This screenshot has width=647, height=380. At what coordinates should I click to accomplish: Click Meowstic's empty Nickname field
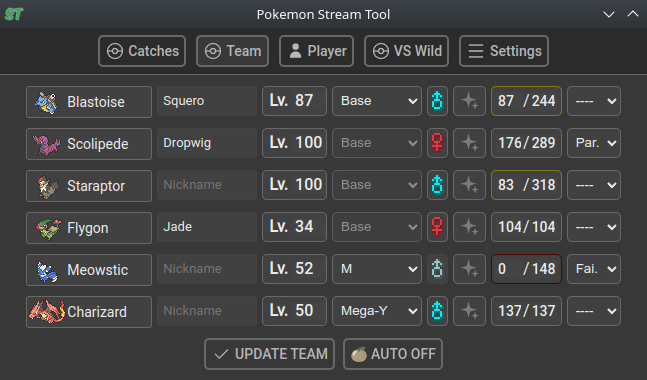coord(207,269)
